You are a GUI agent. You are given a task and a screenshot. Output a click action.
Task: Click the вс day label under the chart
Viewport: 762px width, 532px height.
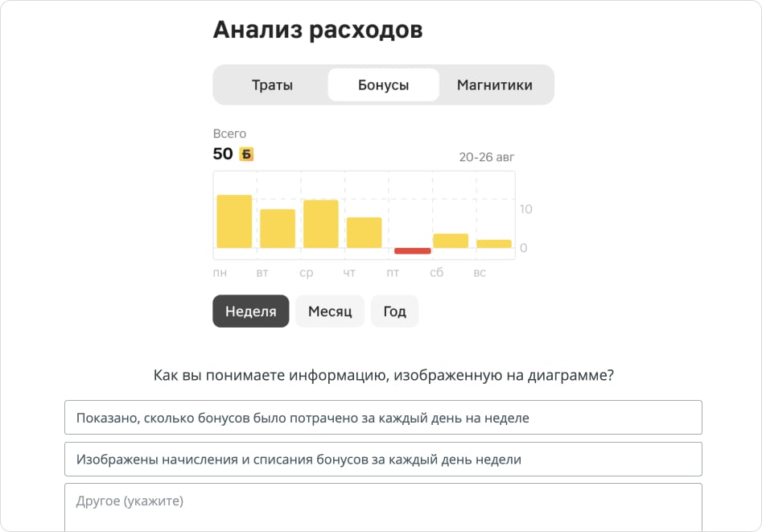pyautogui.click(x=479, y=273)
